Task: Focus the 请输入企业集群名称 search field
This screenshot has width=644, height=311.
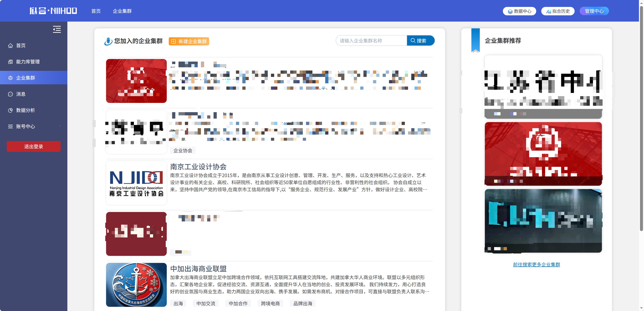Action: (371, 41)
